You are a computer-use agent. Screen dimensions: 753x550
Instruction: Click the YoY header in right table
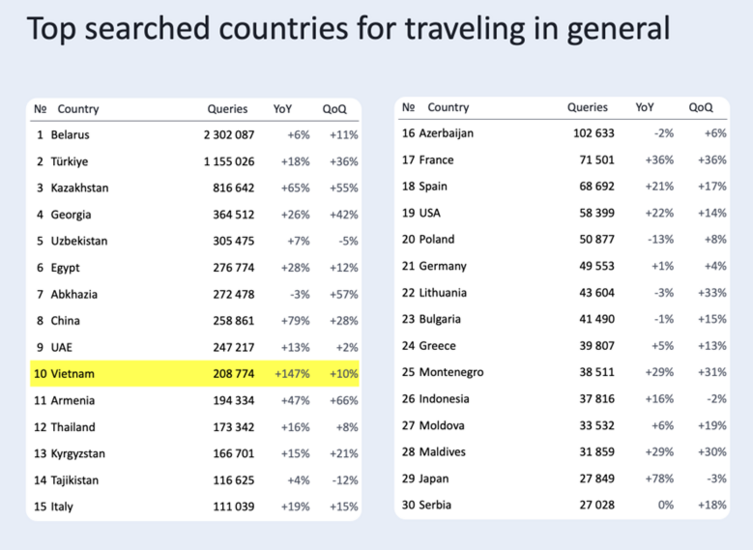pos(645,107)
